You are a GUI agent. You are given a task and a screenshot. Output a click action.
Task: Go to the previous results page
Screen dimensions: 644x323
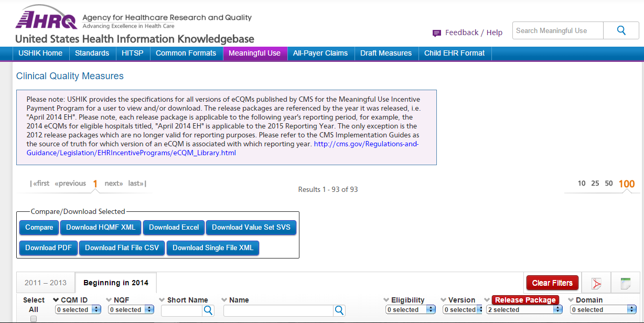pos(70,184)
